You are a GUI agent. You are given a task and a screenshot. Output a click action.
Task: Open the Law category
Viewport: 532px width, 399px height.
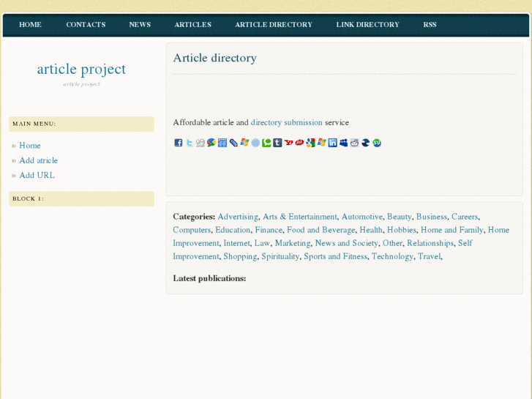click(262, 243)
